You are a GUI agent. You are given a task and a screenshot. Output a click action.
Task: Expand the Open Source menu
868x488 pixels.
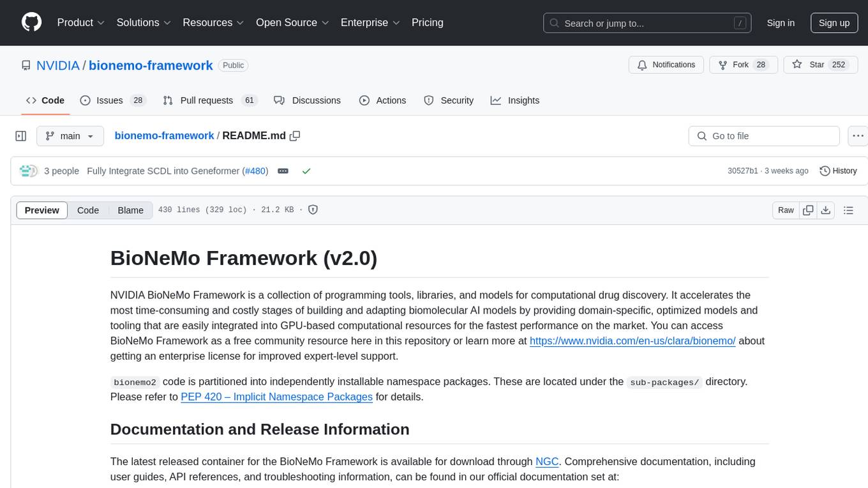click(292, 22)
